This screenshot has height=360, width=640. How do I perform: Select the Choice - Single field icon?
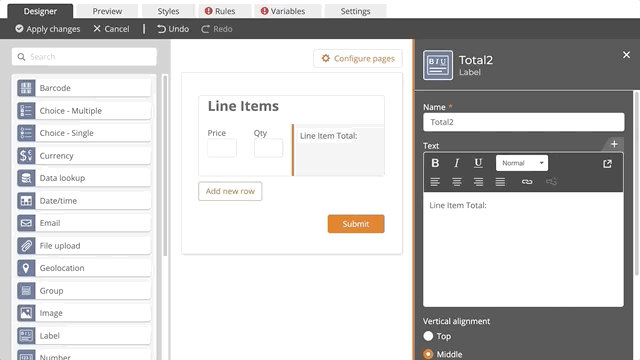tap(26, 133)
